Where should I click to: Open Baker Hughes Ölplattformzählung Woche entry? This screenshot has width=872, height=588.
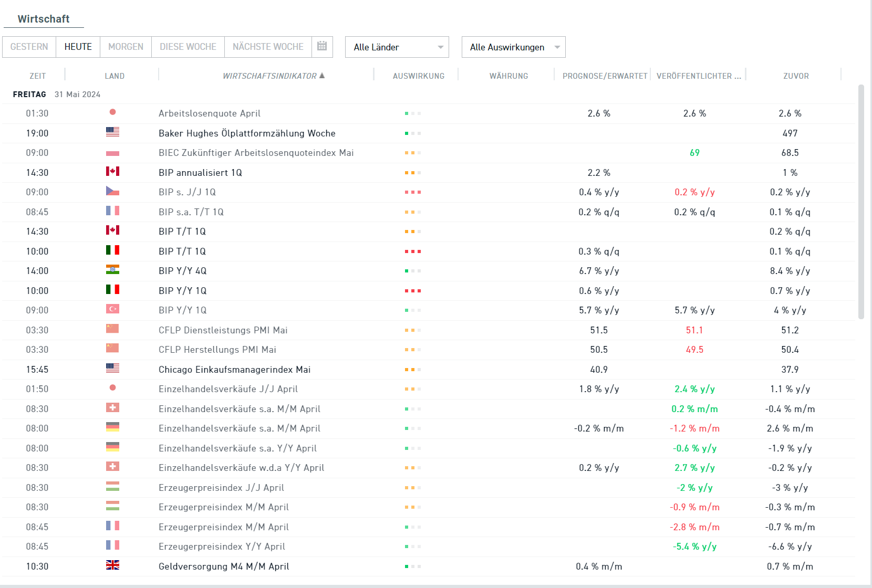click(x=247, y=133)
